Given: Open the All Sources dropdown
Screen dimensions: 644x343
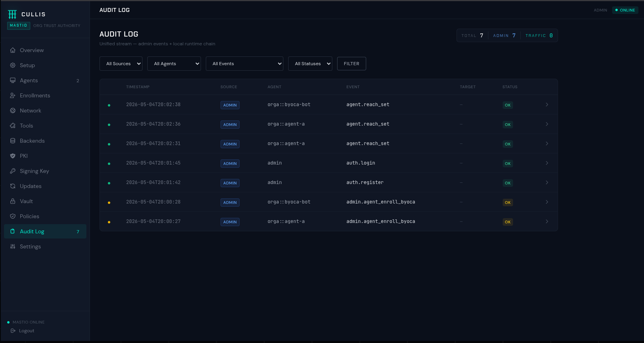Looking at the screenshot, I should pos(121,64).
